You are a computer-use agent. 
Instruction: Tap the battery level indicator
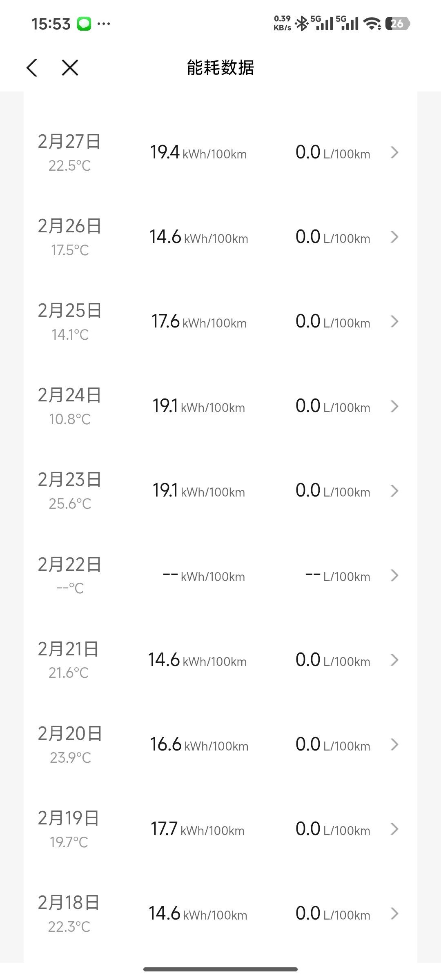pos(397,24)
